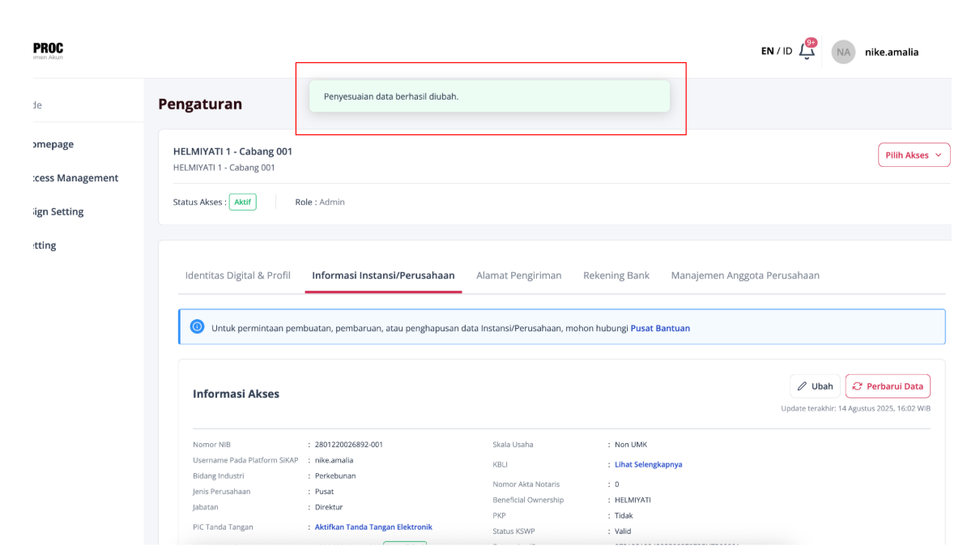Click the blue info icon in the banner
The height and width of the screenshot is (554, 980).
197,327
